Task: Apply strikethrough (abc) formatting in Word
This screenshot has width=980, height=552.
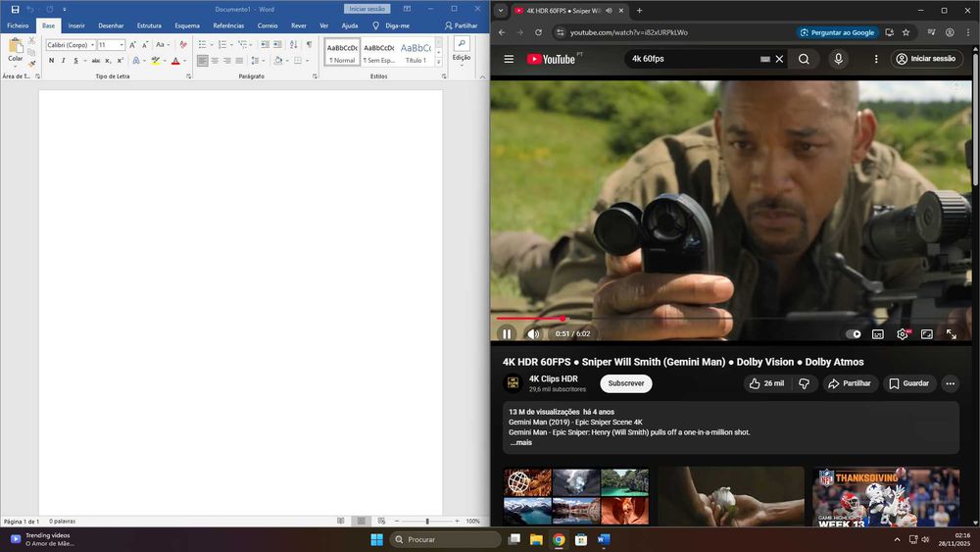Action: (96, 61)
